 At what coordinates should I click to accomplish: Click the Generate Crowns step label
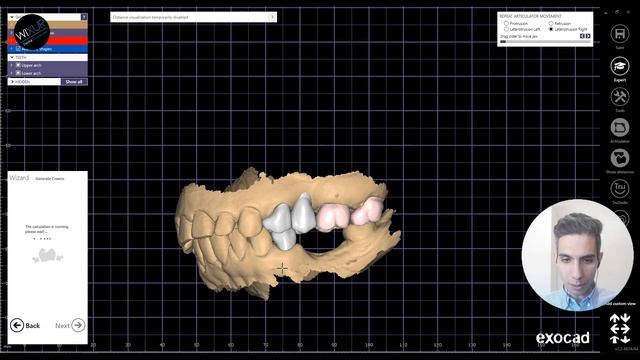point(50,179)
